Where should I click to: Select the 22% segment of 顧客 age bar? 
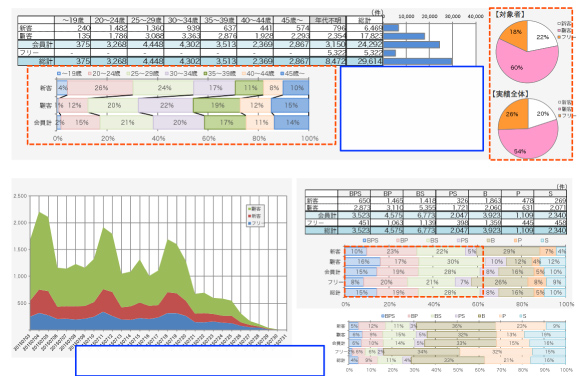pyautogui.click(x=166, y=105)
